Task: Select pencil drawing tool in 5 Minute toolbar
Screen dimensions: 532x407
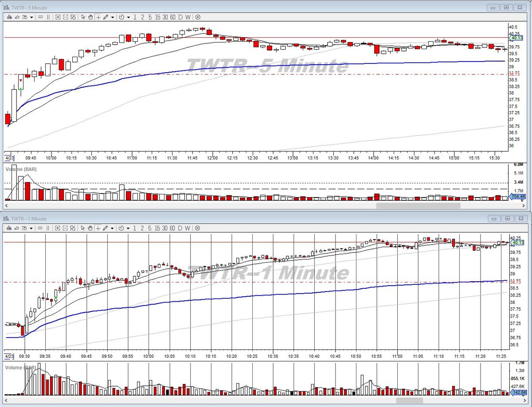Action: [x=106, y=17]
